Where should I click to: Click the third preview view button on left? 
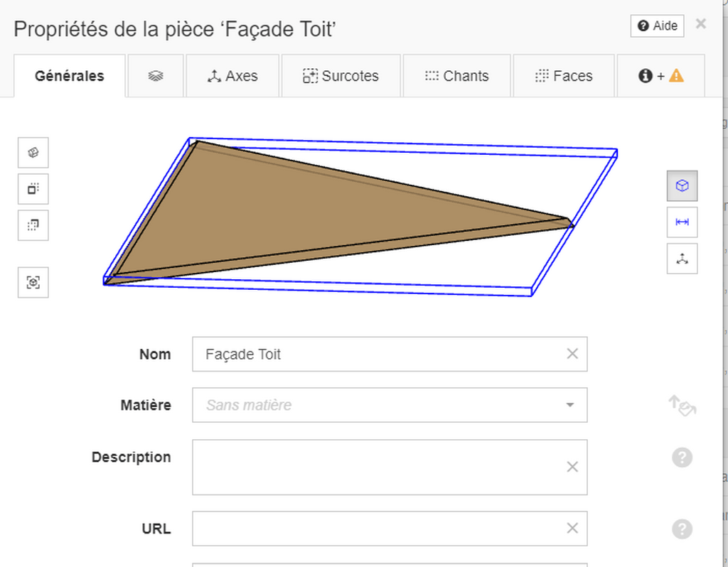pyautogui.click(x=33, y=225)
